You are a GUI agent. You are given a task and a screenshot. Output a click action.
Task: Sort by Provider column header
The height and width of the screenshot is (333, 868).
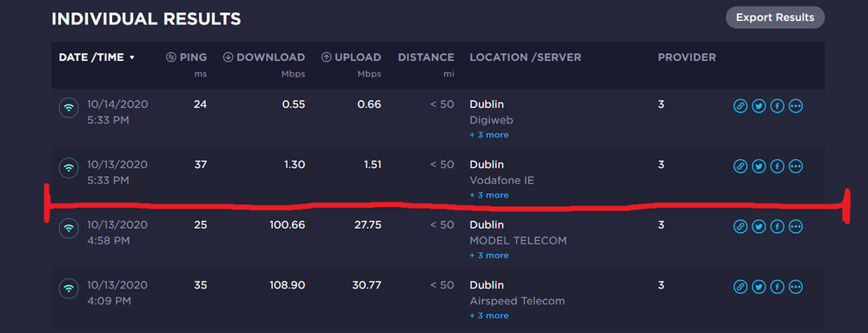click(686, 57)
